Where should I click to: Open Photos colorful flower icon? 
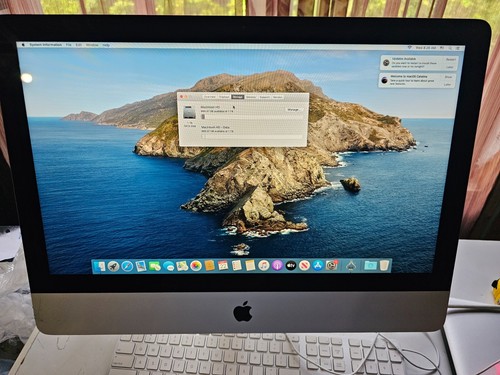196,266
